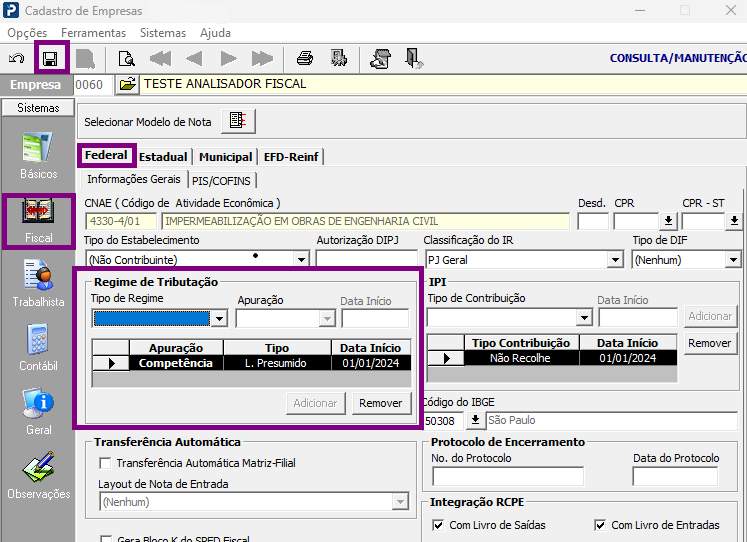The image size is (747, 542).
Task: Open the Contábil calculator icon
Action: pyautogui.click(x=38, y=348)
